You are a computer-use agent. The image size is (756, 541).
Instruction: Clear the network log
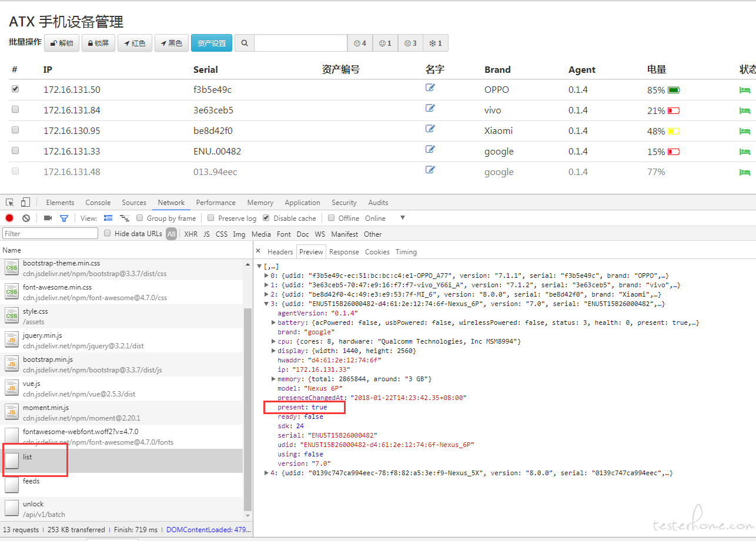tap(26, 219)
